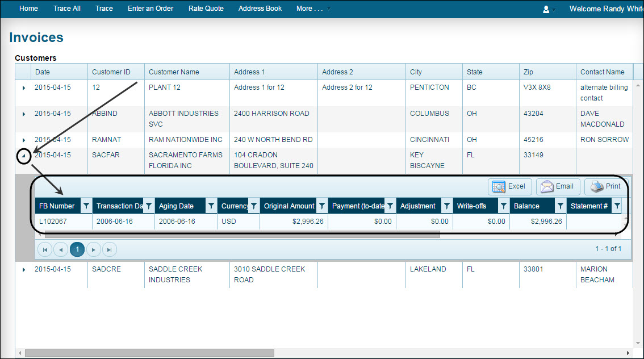Click the customers grid vertical scrollbar

(x=638, y=214)
